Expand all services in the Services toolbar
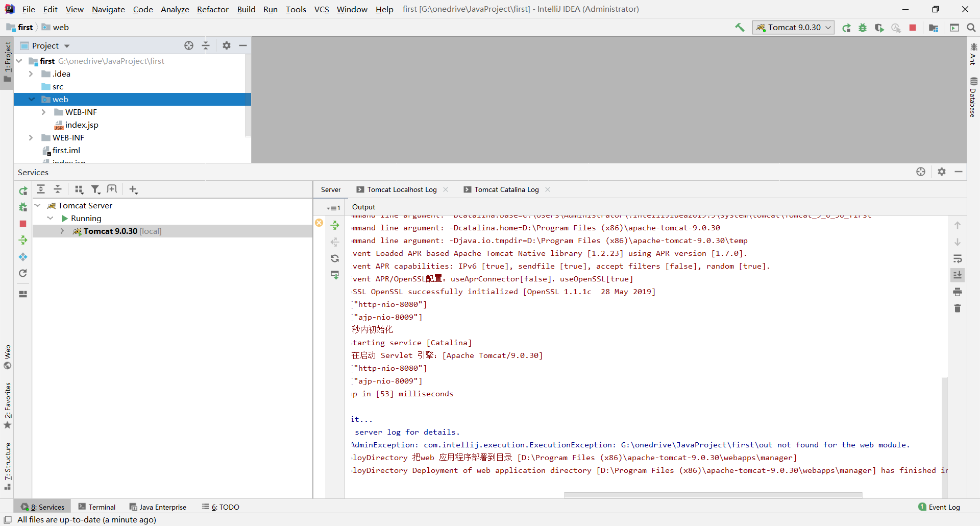Image resolution: width=980 pixels, height=526 pixels. [x=41, y=189]
